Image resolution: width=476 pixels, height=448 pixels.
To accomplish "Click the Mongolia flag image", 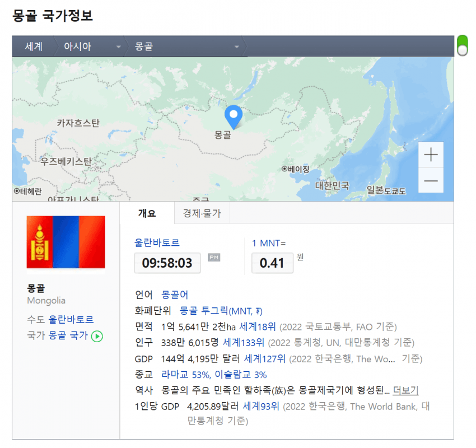I will [x=66, y=242].
